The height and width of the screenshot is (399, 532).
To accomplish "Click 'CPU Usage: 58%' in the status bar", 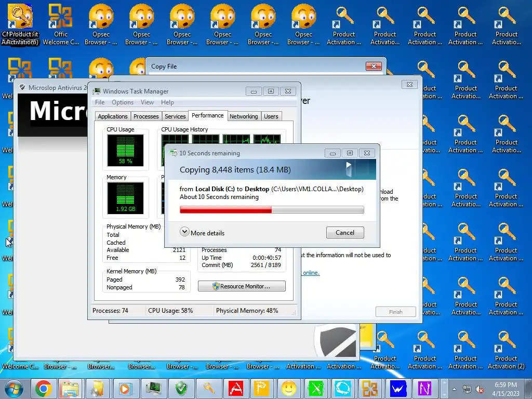I will click(170, 311).
